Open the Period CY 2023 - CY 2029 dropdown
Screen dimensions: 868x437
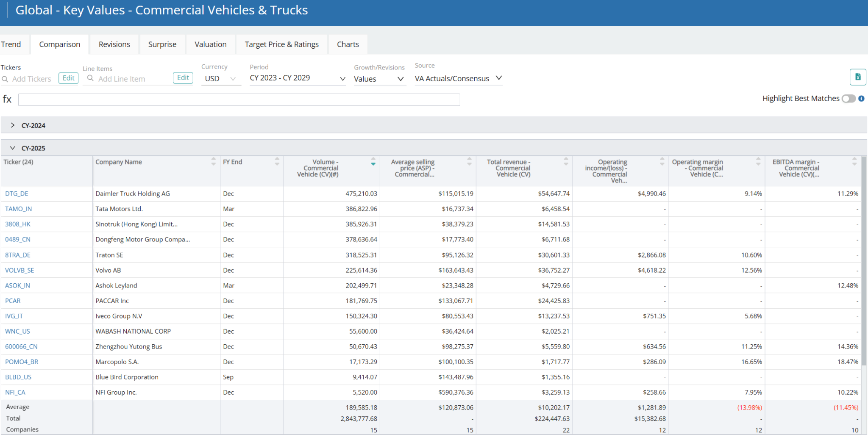297,78
